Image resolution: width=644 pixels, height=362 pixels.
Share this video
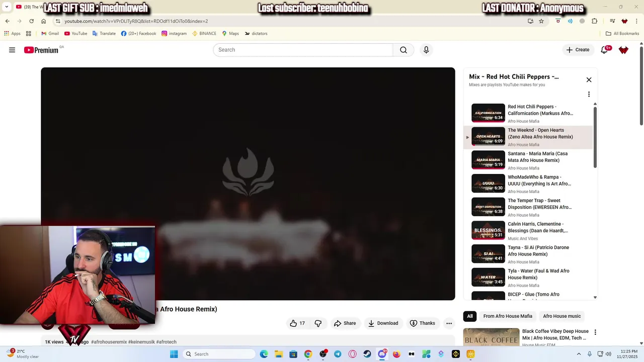(x=345, y=323)
